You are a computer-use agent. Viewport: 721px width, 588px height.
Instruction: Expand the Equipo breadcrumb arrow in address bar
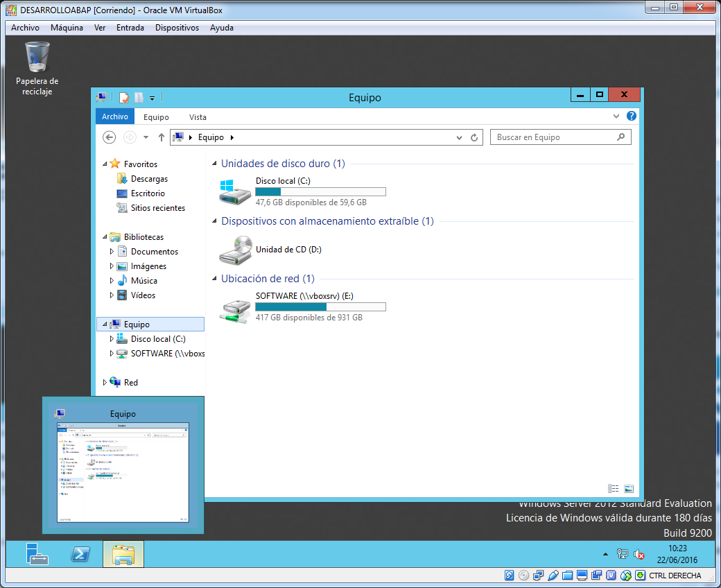click(232, 137)
